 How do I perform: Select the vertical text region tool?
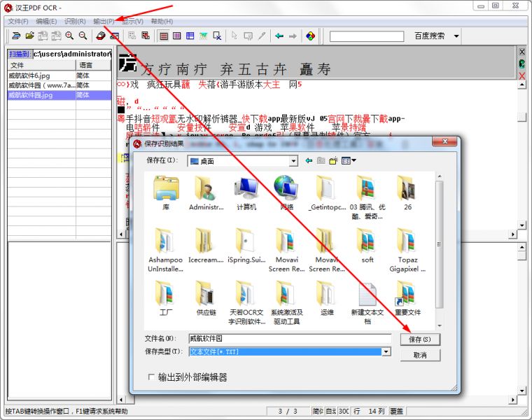(x=177, y=36)
